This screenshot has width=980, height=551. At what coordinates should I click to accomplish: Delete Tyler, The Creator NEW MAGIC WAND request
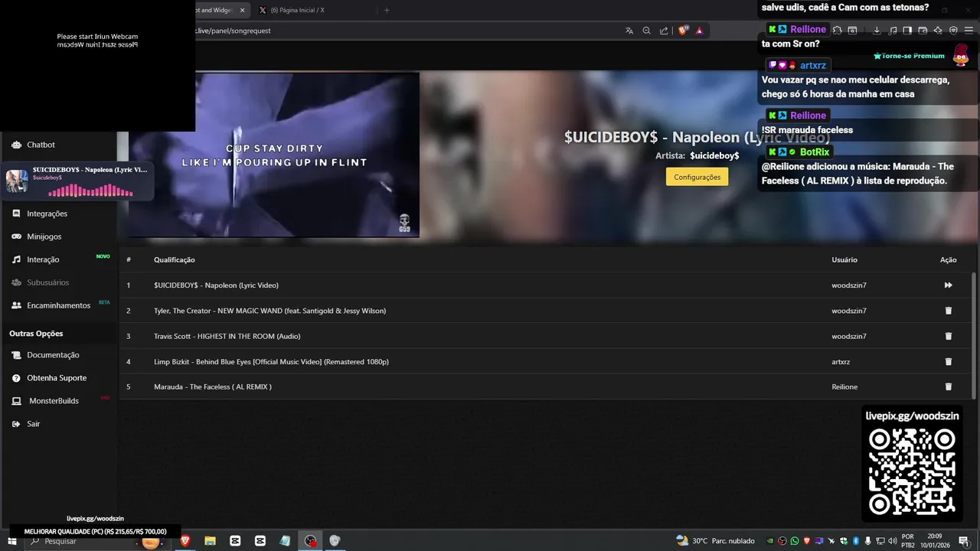(x=948, y=311)
